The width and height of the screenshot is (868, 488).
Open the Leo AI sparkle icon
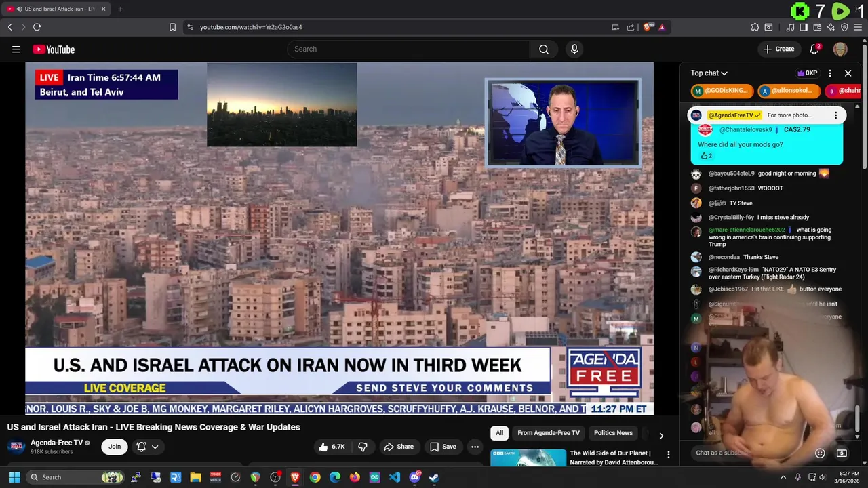coord(831,27)
